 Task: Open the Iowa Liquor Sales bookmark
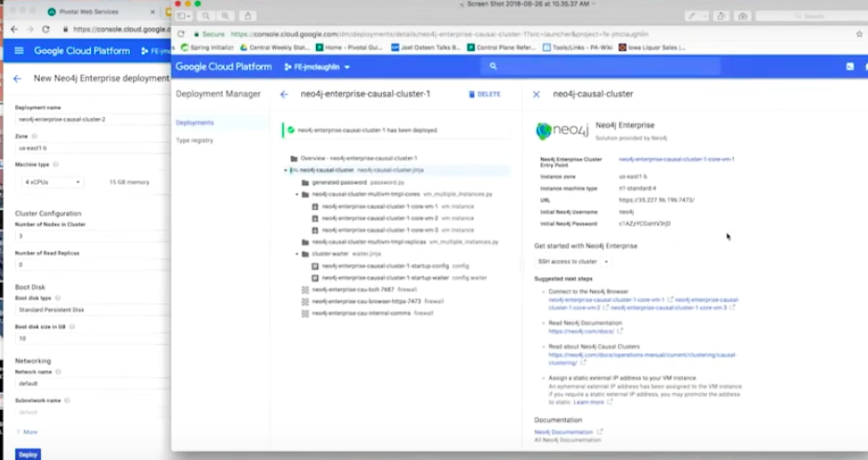tap(652, 47)
